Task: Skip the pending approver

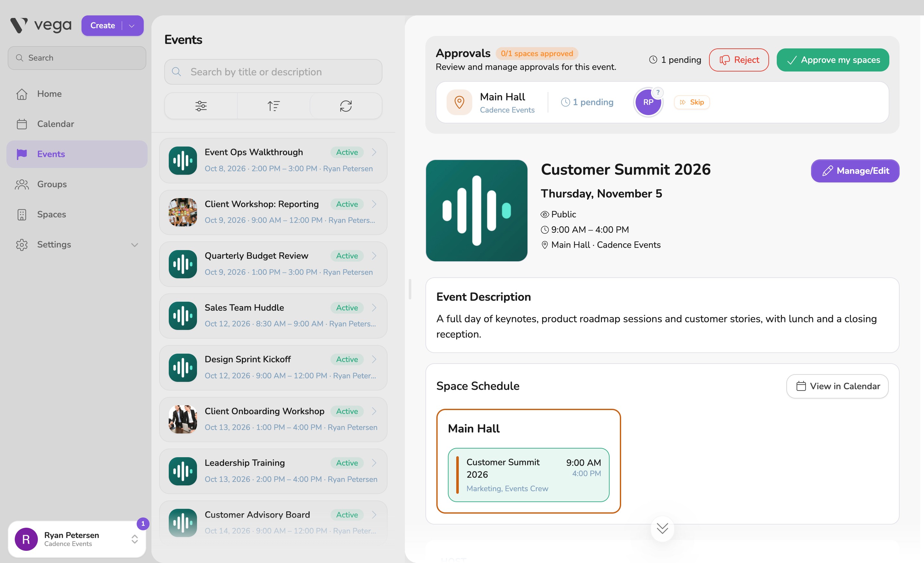Action: click(x=692, y=102)
